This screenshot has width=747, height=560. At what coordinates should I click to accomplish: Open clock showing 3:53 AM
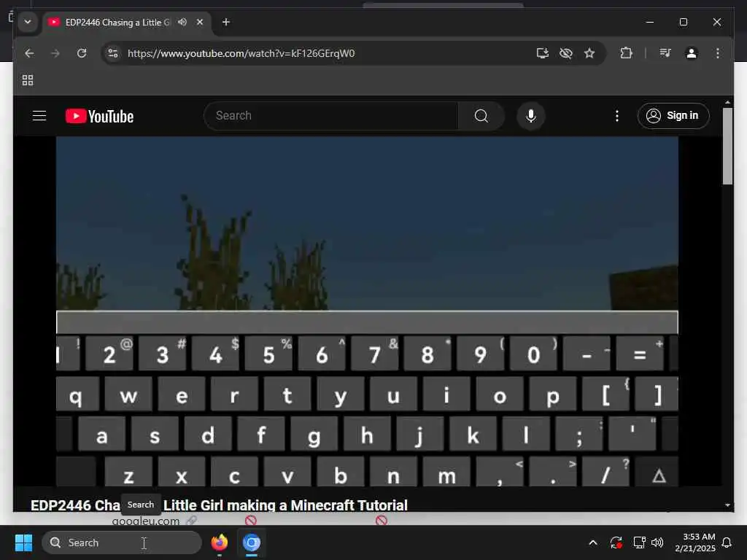point(695,542)
